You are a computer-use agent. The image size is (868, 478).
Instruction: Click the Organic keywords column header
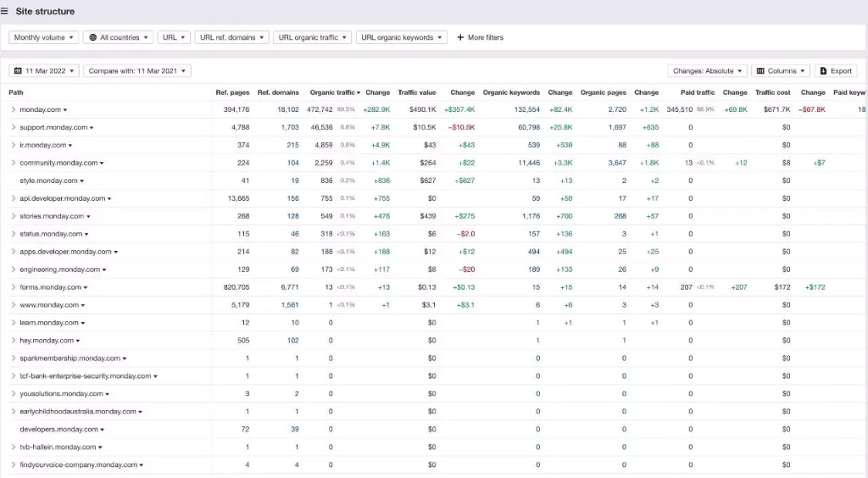click(511, 92)
